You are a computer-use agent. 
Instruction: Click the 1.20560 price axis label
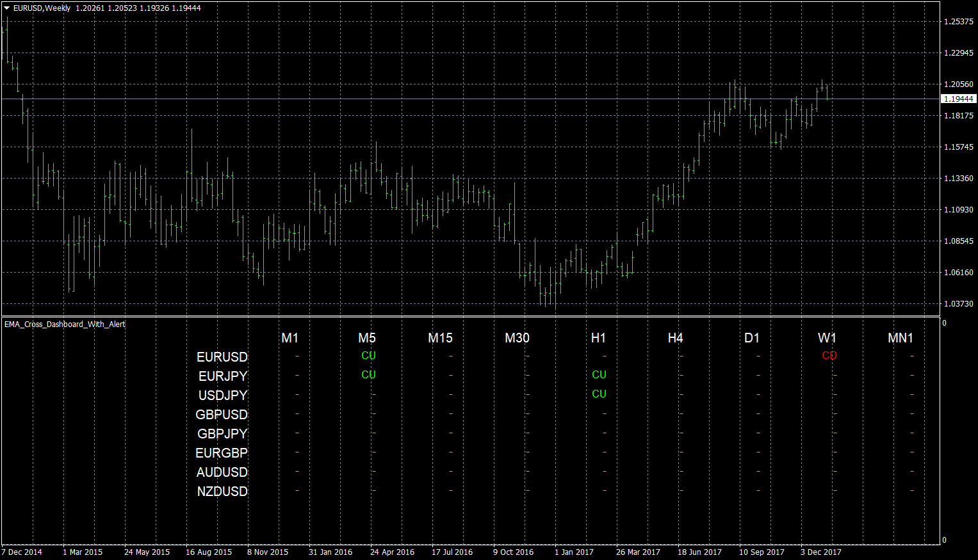[958, 84]
